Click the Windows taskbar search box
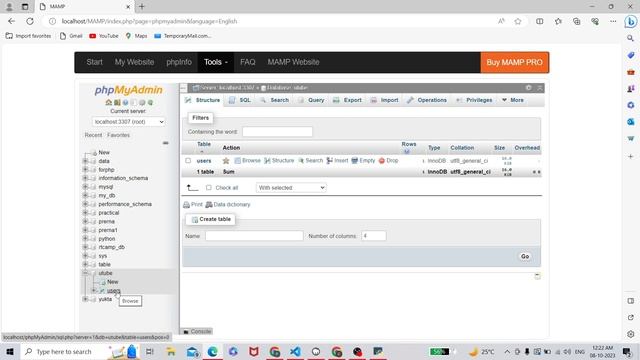Screen dimensions: 640x360 pos(64,351)
